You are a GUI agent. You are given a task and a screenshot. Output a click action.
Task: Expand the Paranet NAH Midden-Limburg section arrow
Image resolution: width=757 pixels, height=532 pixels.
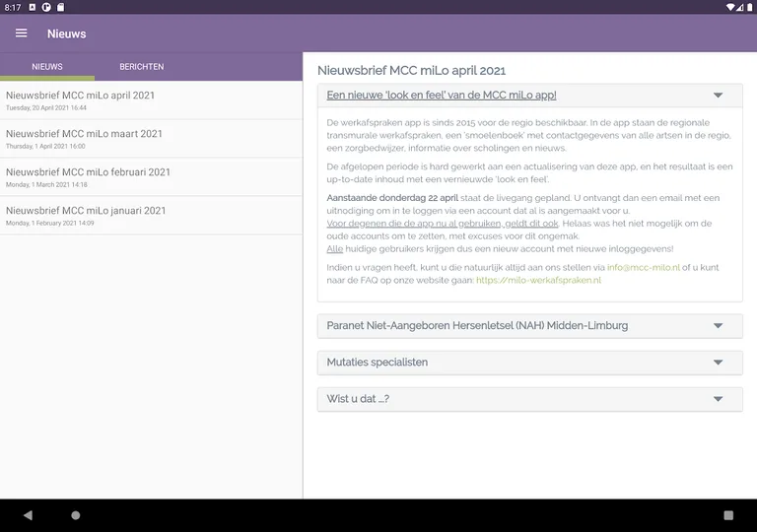(x=718, y=326)
